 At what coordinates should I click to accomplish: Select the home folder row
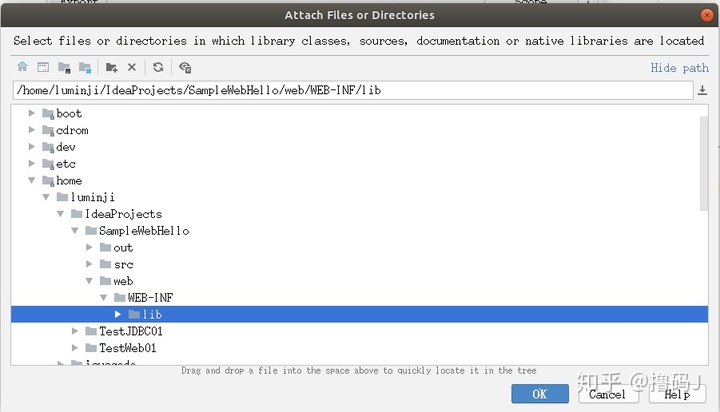tap(359, 180)
